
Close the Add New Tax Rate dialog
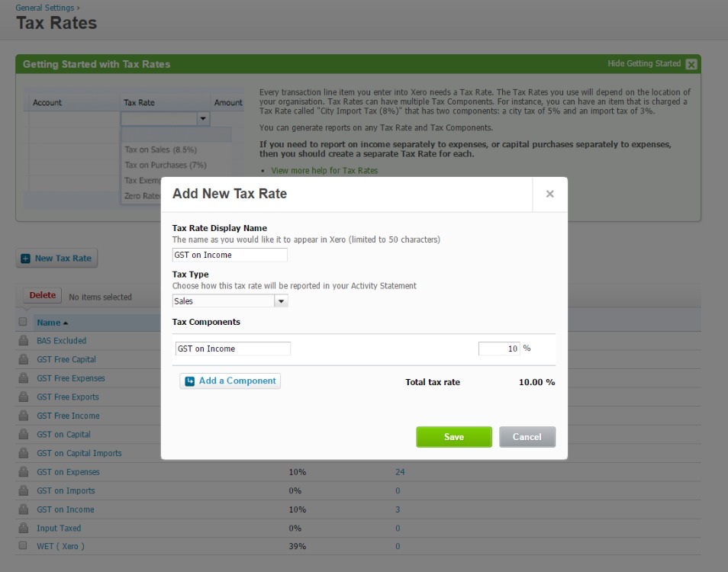tap(549, 194)
